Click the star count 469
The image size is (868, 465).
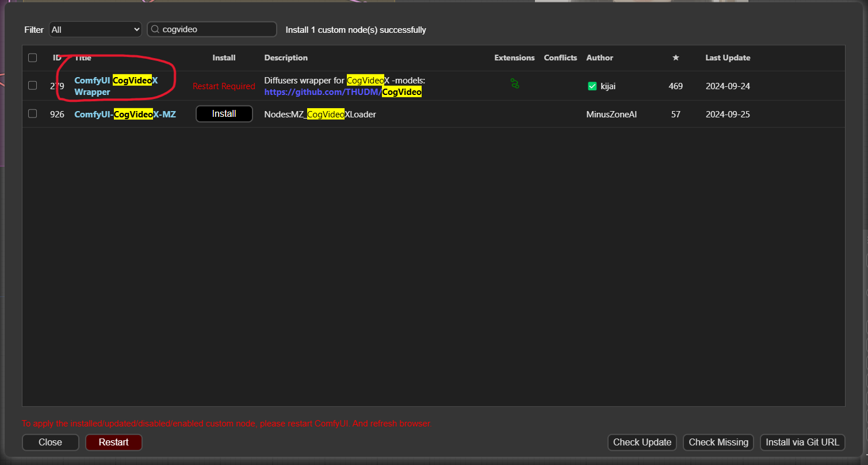click(676, 86)
